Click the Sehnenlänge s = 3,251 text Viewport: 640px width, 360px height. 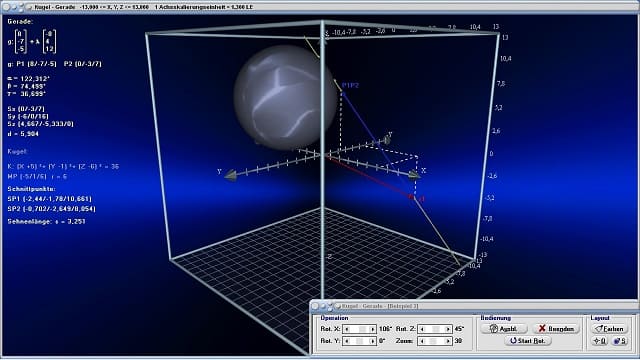pos(47,221)
